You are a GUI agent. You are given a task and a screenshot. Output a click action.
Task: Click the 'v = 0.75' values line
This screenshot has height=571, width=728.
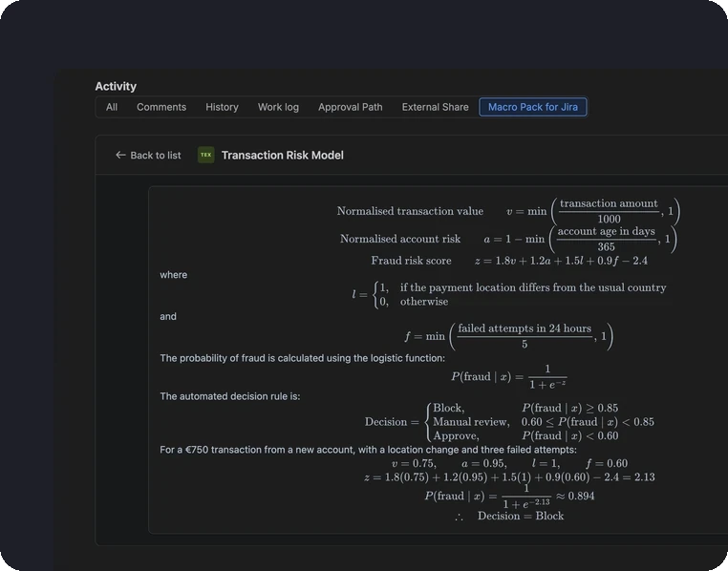click(x=509, y=463)
